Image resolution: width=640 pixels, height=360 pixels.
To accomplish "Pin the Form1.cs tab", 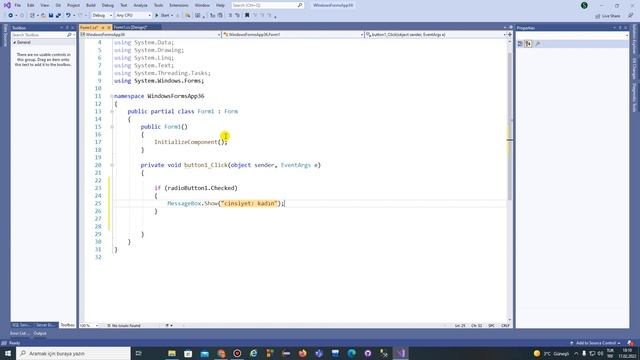I will [x=103, y=27].
